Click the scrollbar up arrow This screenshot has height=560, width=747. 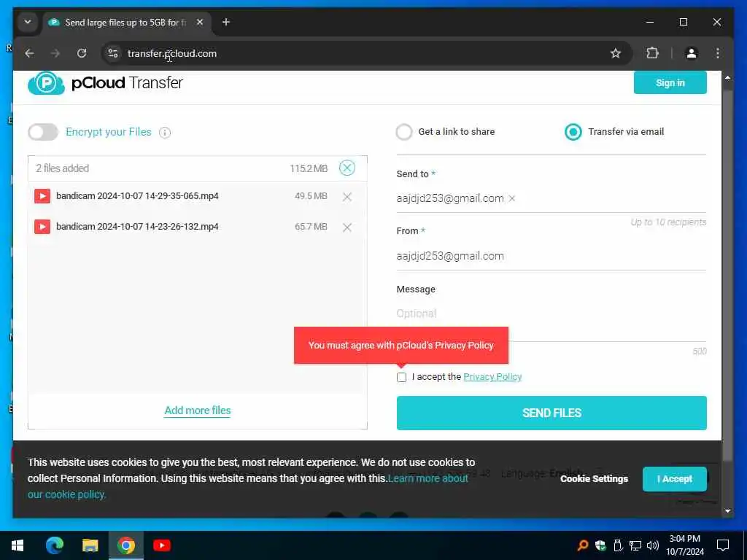[727, 77]
